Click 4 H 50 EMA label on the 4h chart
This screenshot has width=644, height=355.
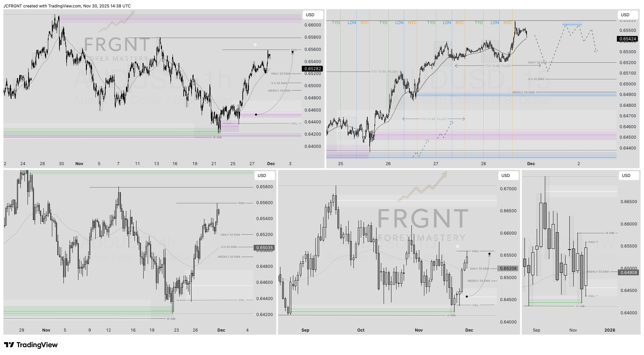229,247
